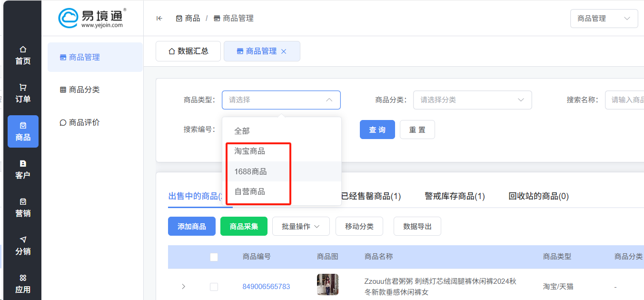The height and width of the screenshot is (300, 644).
Task: Click the 首页 home icon in sidebar
Action: coord(23,50)
